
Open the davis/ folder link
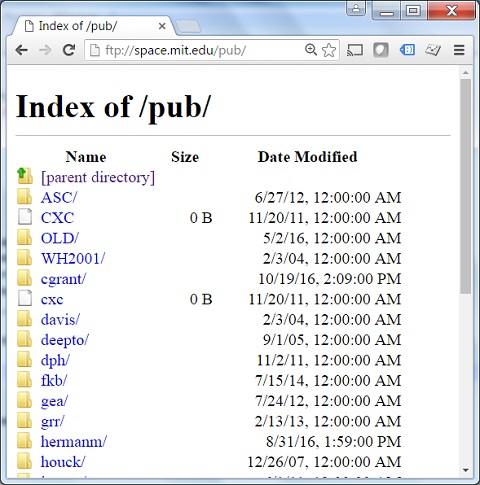pyautogui.click(x=60, y=320)
